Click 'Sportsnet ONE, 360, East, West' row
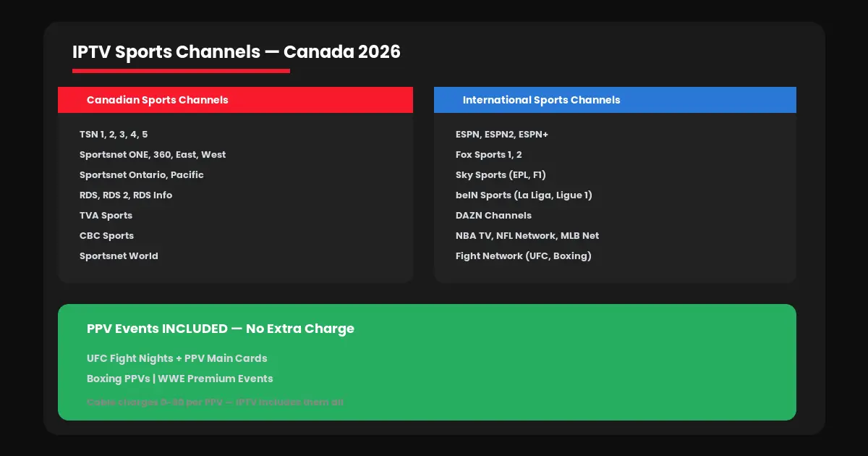Image resolution: width=868 pixels, height=456 pixels. pos(153,155)
